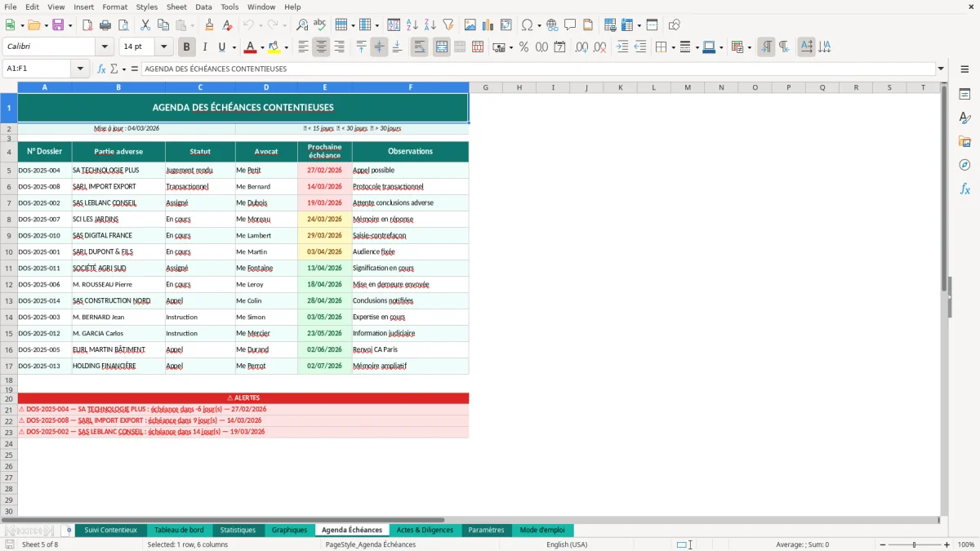Toggle Center Horizontally alignment

point(321,47)
